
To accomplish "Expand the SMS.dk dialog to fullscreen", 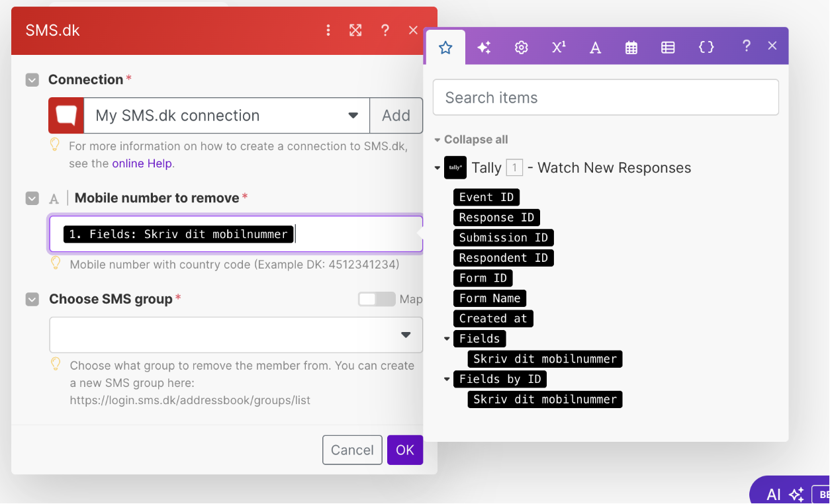I will click(x=355, y=30).
